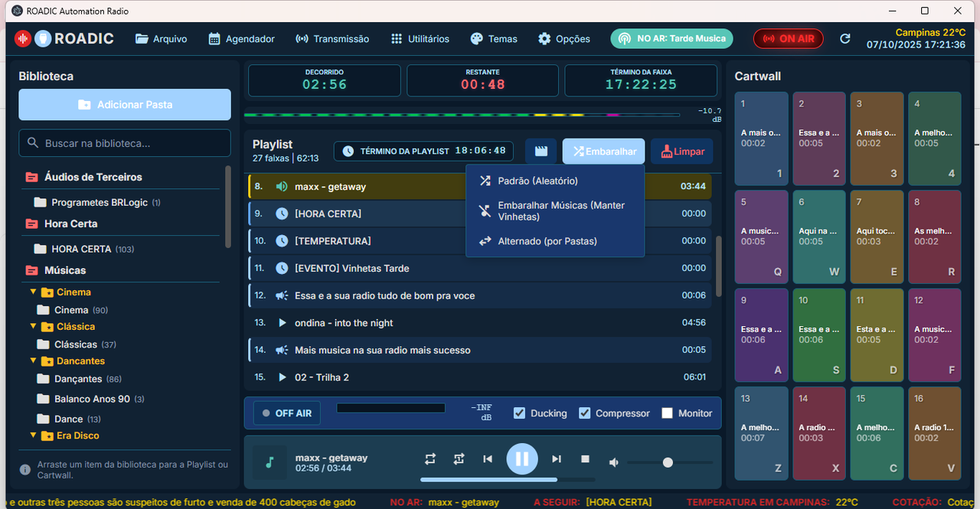Choose Embaralhar Músicas (Manter Vinhetas)

coord(555,211)
